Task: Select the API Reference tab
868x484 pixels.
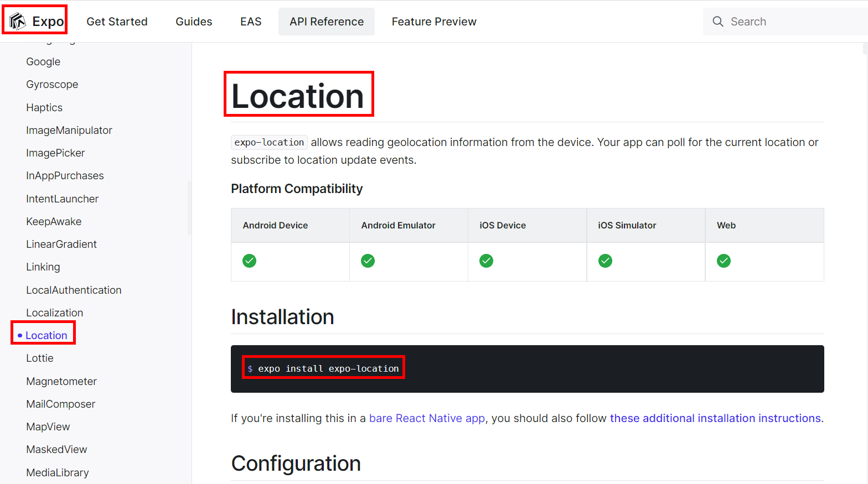Action: [x=327, y=22]
